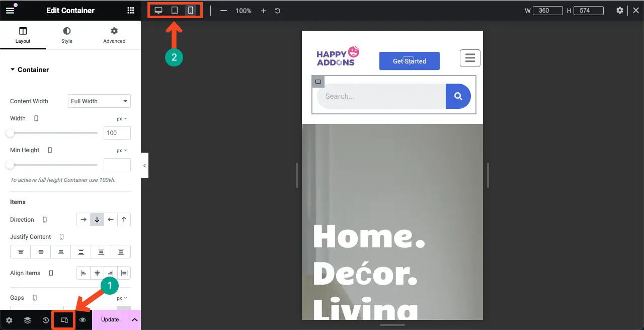Screen dimensions: 644x330
Task: Click the preview width W field
Action: click(x=548, y=11)
